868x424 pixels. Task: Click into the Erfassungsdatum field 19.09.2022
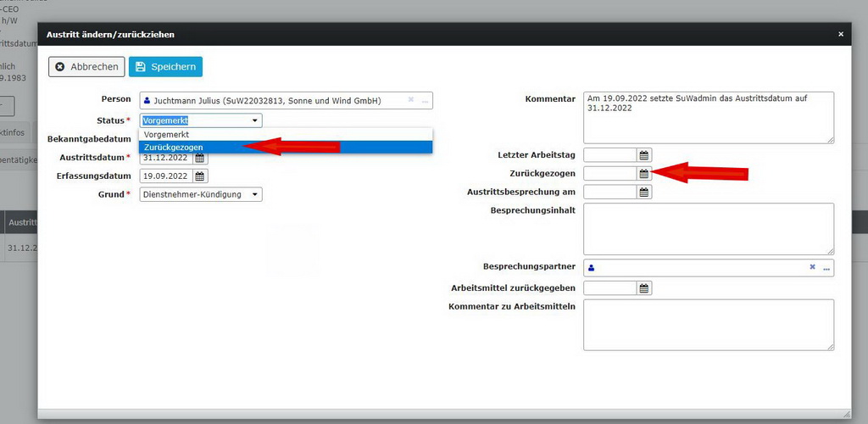click(167, 176)
